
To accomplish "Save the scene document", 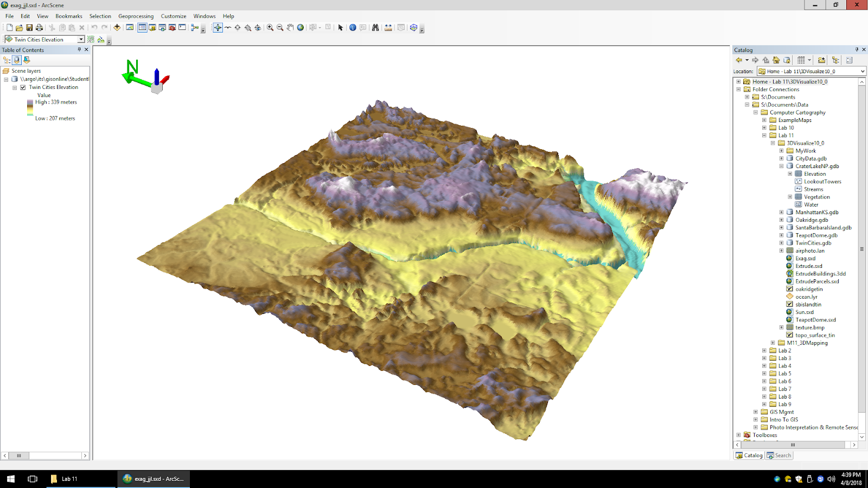I will pyautogui.click(x=29, y=28).
